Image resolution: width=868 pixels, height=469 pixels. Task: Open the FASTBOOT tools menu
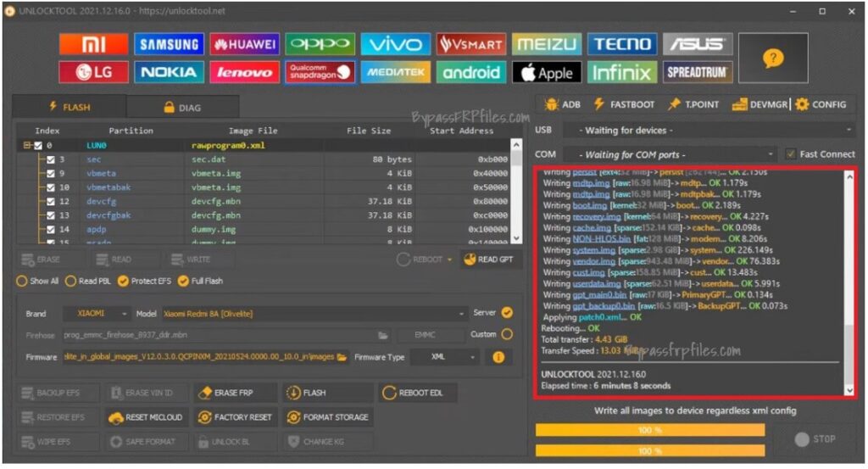(625, 104)
